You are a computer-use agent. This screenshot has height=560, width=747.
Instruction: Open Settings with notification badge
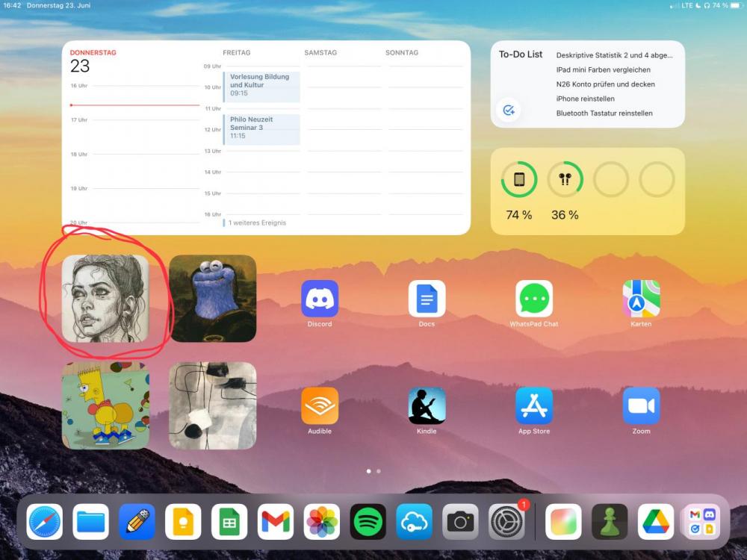[x=507, y=522]
